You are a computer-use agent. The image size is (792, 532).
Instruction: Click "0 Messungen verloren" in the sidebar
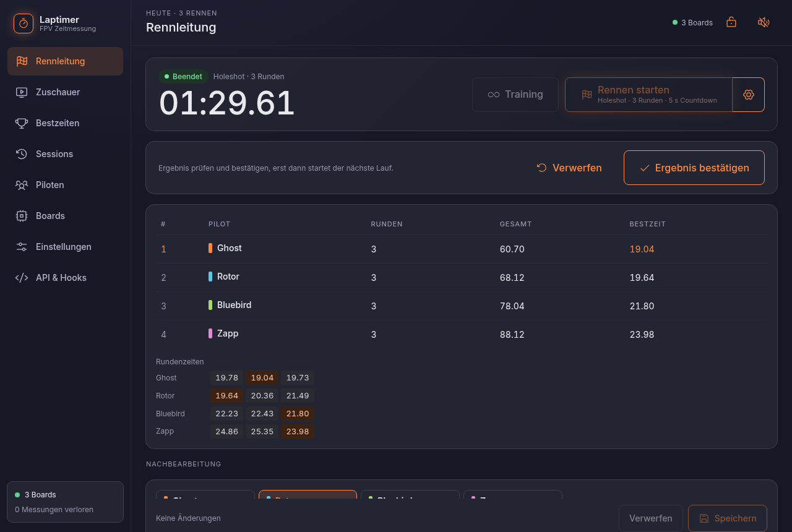pos(54,510)
